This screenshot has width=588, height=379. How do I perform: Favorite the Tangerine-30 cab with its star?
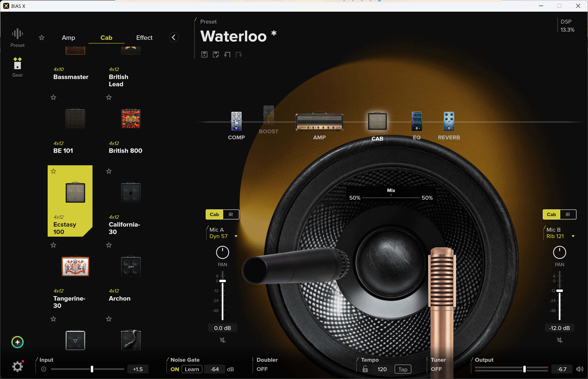coord(53,245)
